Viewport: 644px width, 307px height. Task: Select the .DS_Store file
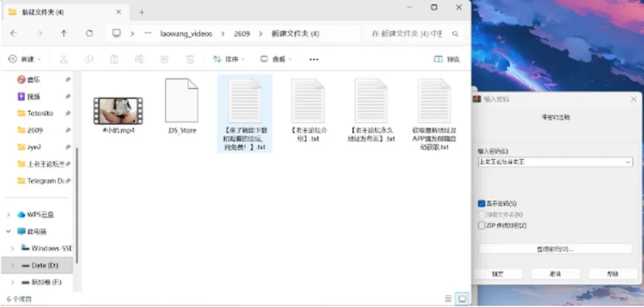pyautogui.click(x=182, y=106)
